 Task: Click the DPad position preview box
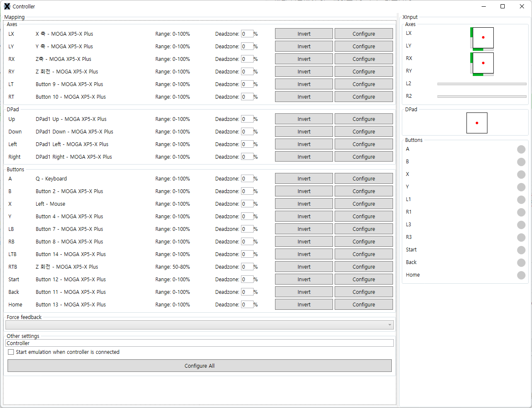coord(477,123)
